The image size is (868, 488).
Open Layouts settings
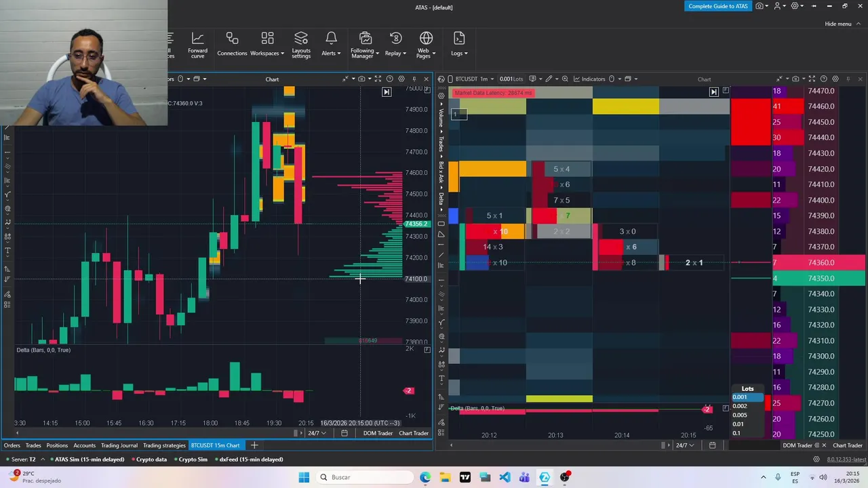[301, 45]
